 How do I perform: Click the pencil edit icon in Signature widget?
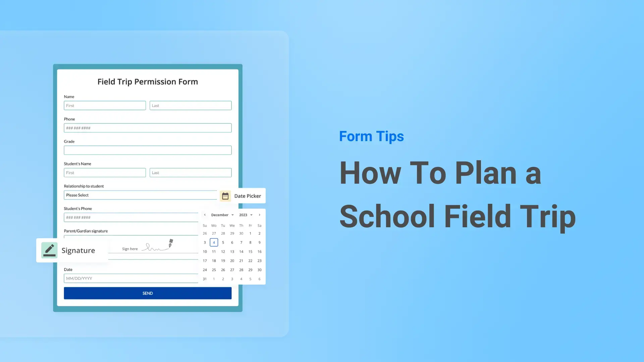(49, 250)
